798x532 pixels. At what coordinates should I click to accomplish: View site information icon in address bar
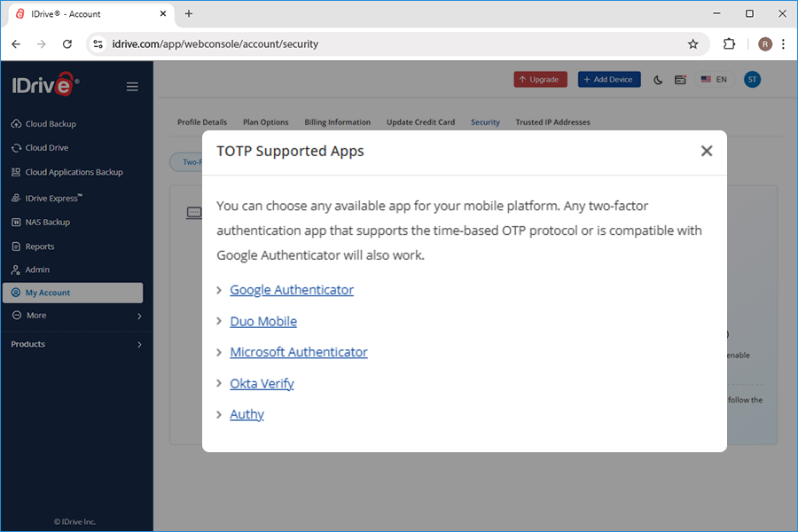98,44
